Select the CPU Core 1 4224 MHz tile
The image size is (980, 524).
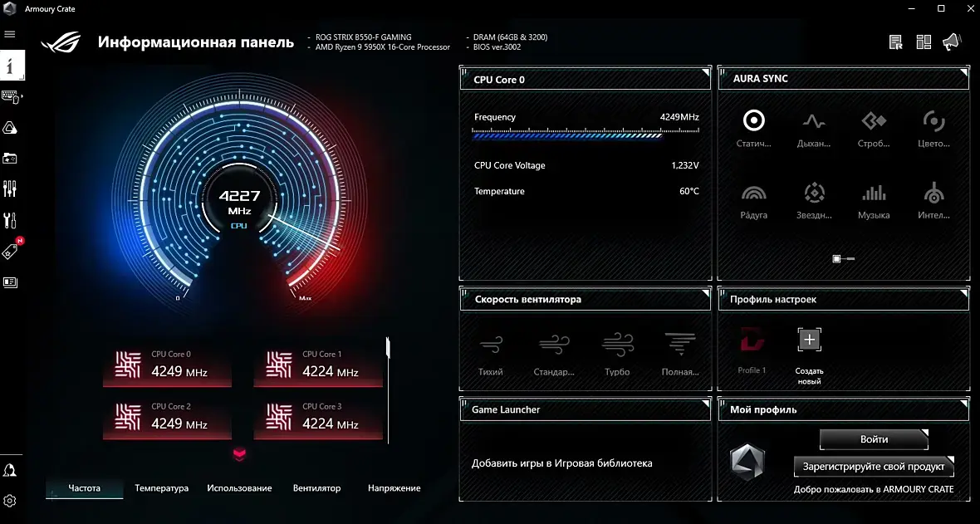point(318,367)
